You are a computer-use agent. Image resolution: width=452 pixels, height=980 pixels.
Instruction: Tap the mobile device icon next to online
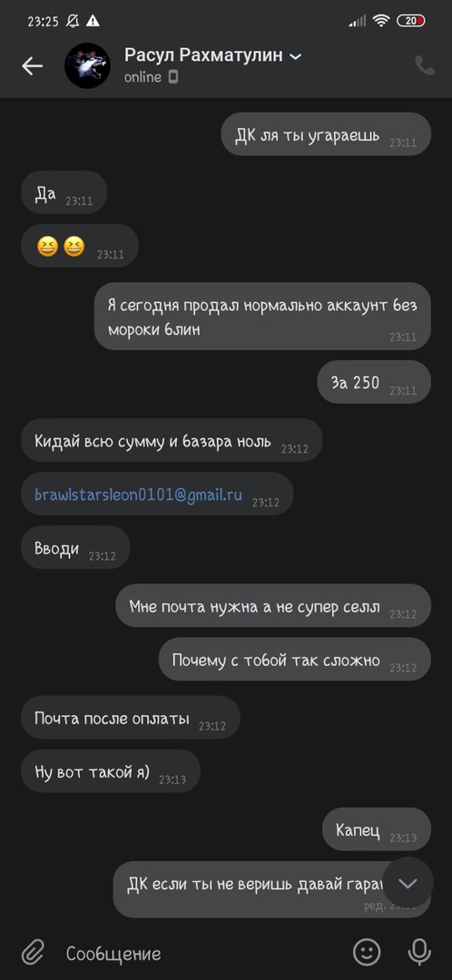172,77
